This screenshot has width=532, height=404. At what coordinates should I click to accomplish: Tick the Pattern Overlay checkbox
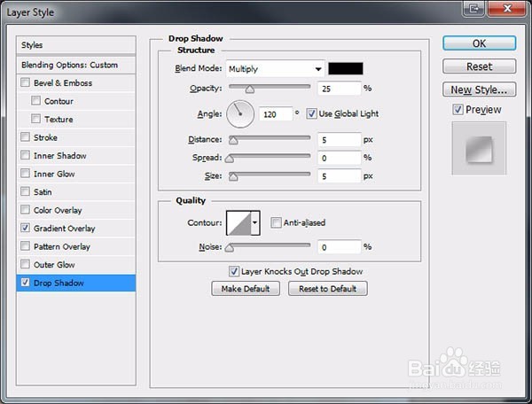click(x=25, y=245)
